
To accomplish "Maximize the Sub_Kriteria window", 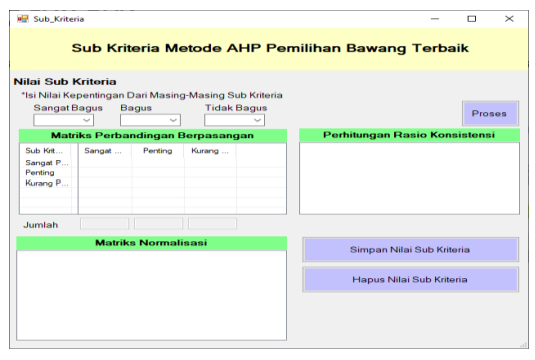I will (472, 19).
